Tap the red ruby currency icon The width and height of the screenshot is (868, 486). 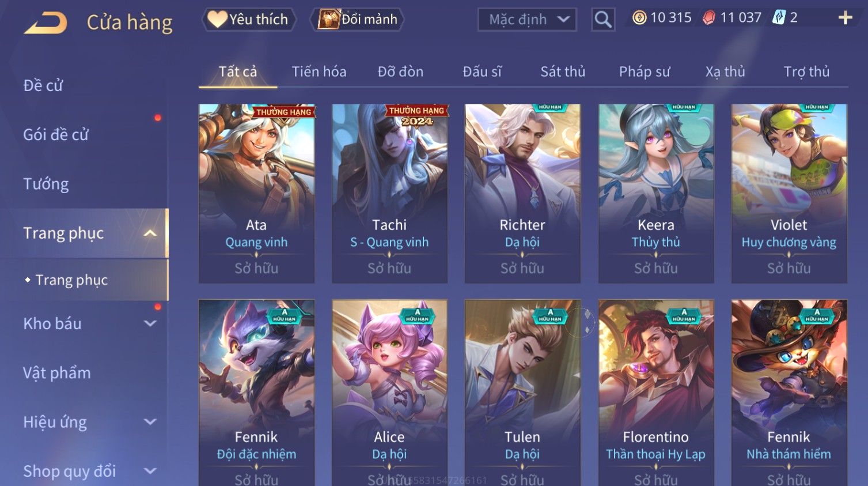point(709,18)
